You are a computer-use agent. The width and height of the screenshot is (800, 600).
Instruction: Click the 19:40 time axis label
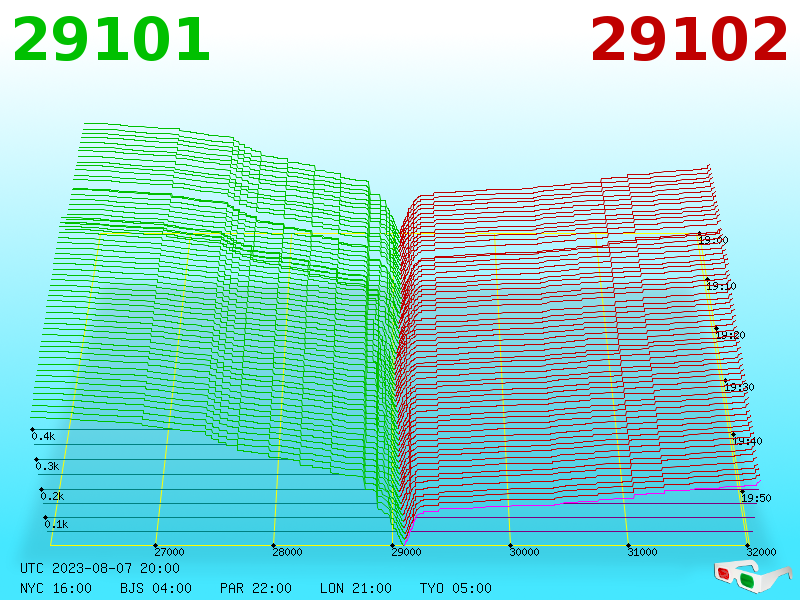tap(747, 441)
